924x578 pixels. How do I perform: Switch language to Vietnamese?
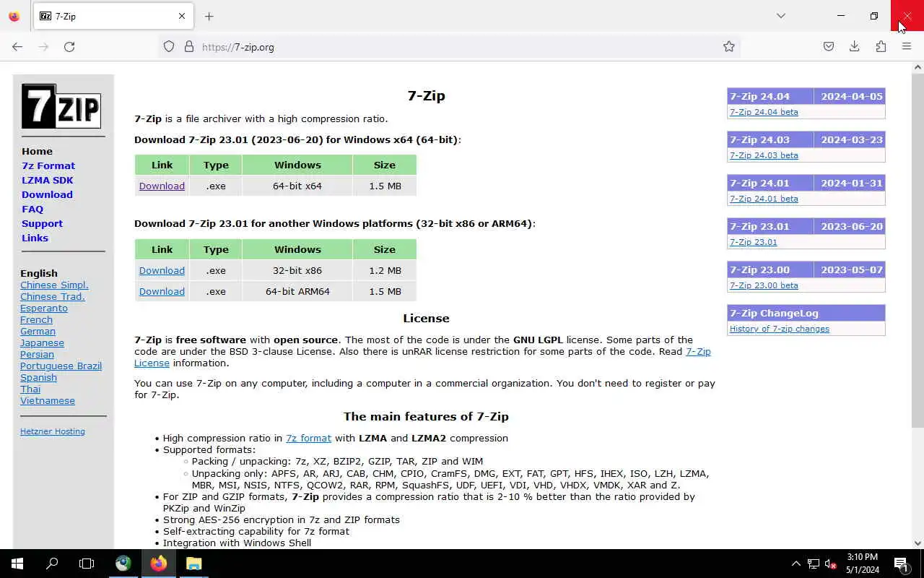[48, 400]
